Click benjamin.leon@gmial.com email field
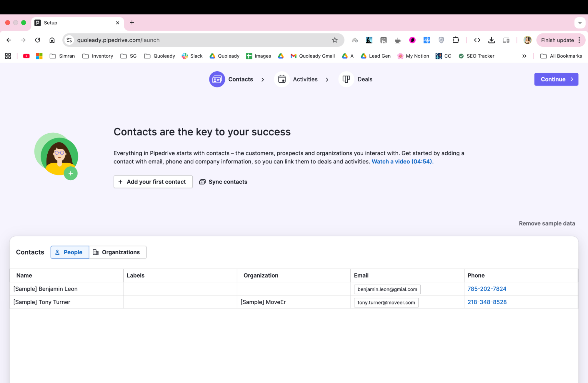The width and height of the screenshot is (588, 383). coord(387,289)
